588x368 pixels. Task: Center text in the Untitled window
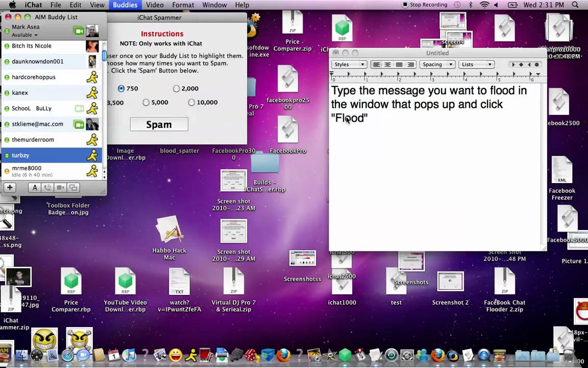click(387, 64)
